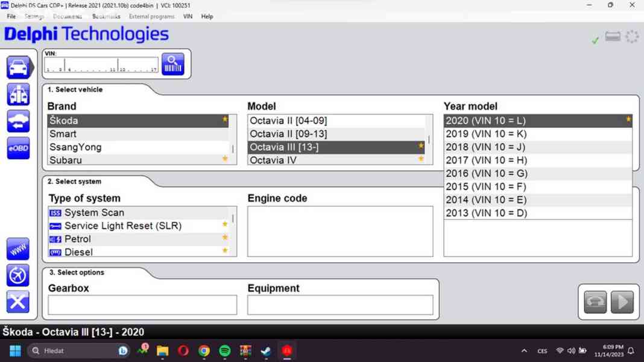Open Spotify from the taskbar
Viewport: 644px width, 362px height.
pos(224,350)
